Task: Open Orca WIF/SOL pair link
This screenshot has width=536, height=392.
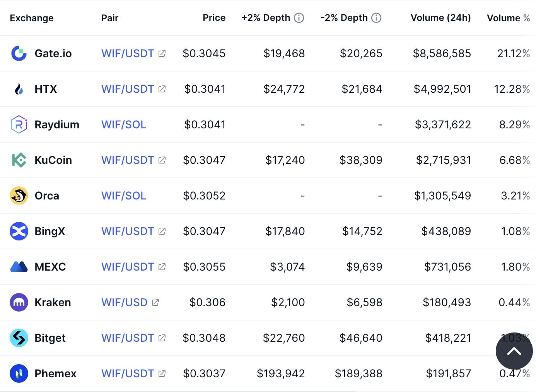Action: coord(124,196)
